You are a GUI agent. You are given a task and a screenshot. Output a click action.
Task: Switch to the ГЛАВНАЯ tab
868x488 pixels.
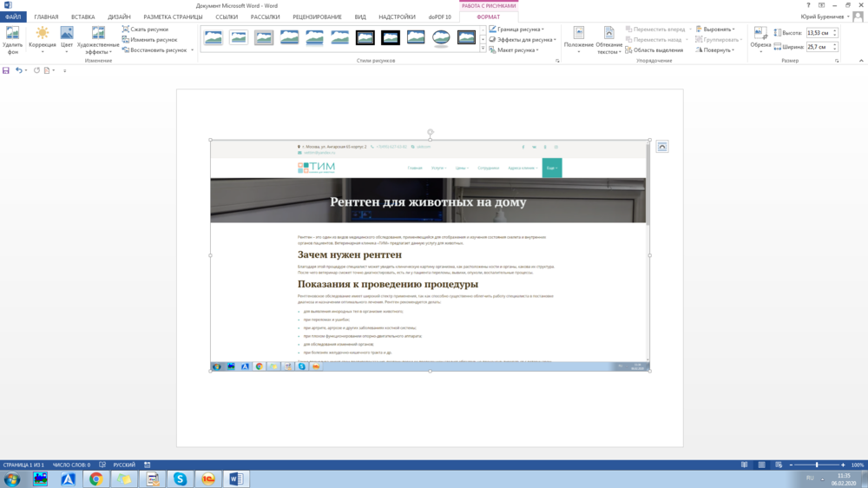tap(46, 17)
